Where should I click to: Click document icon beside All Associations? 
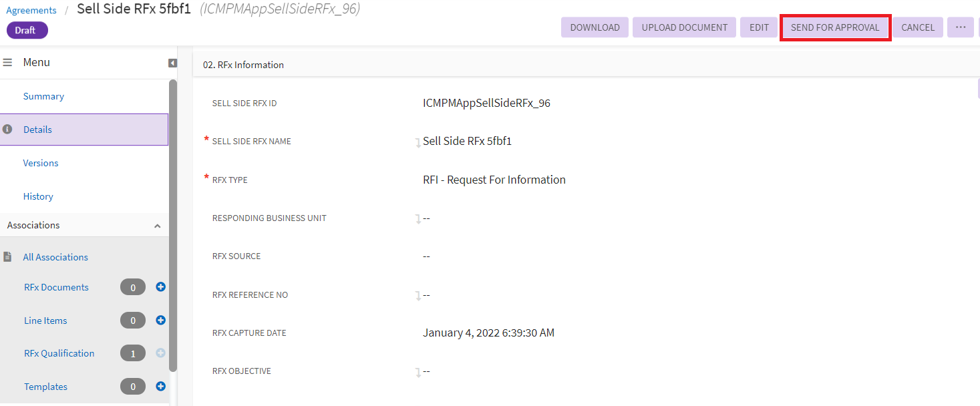[x=7, y=257]
